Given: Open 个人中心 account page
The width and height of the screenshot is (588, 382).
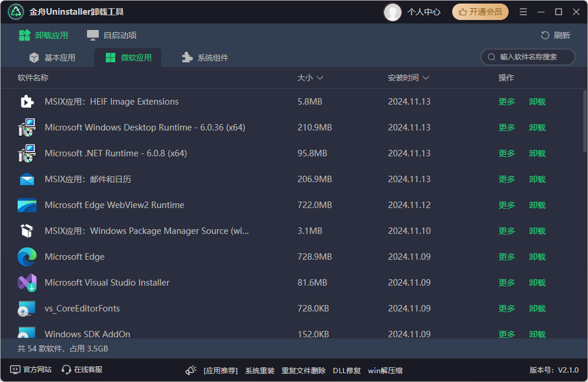Looking at the screenshot, I should click(x=424, y=12).
